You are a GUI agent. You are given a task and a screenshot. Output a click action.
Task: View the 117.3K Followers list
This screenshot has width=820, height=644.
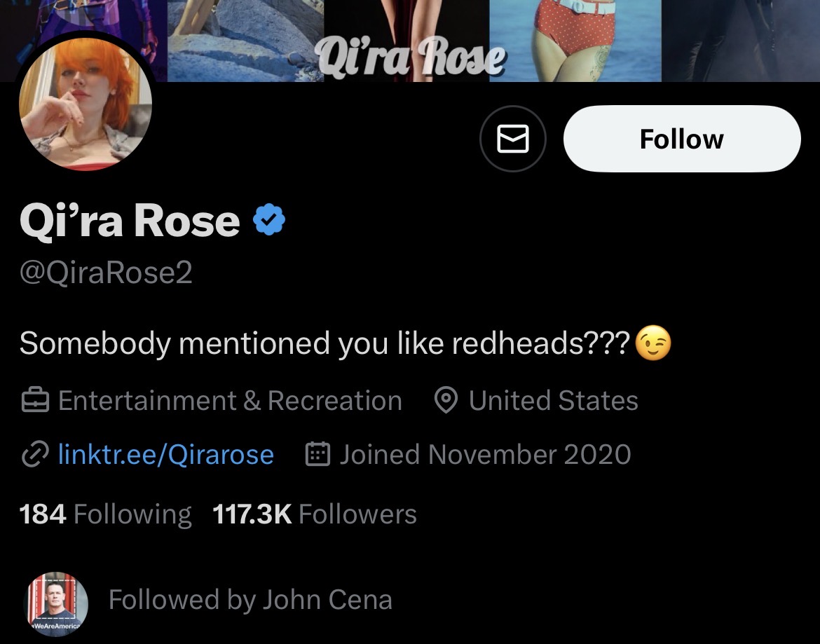point(314,514)
